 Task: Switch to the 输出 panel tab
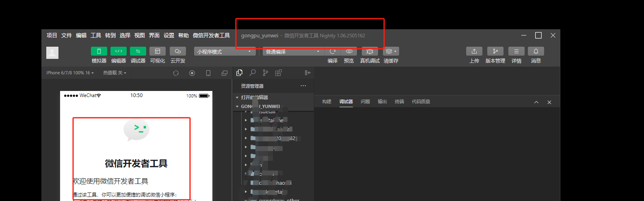[383, 102]
